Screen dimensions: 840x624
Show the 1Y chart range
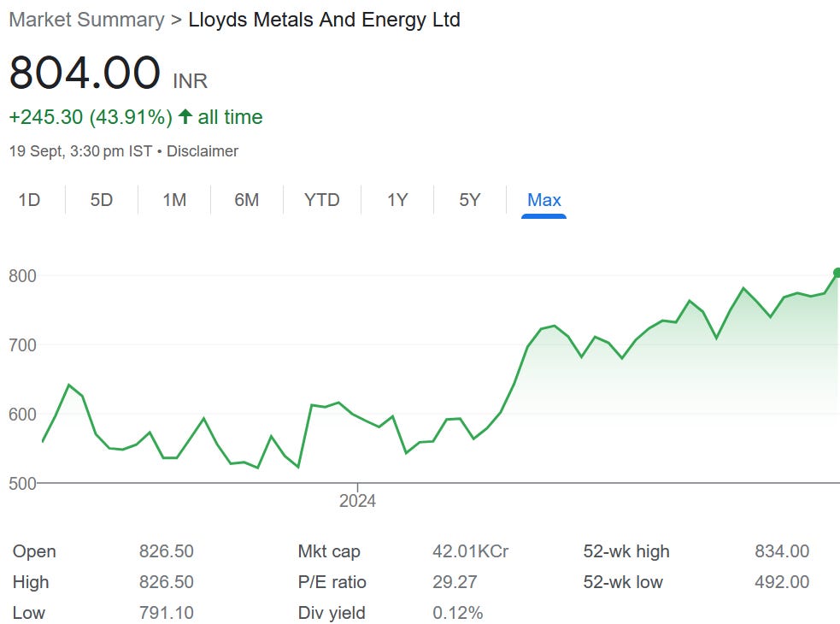point(397,200)
